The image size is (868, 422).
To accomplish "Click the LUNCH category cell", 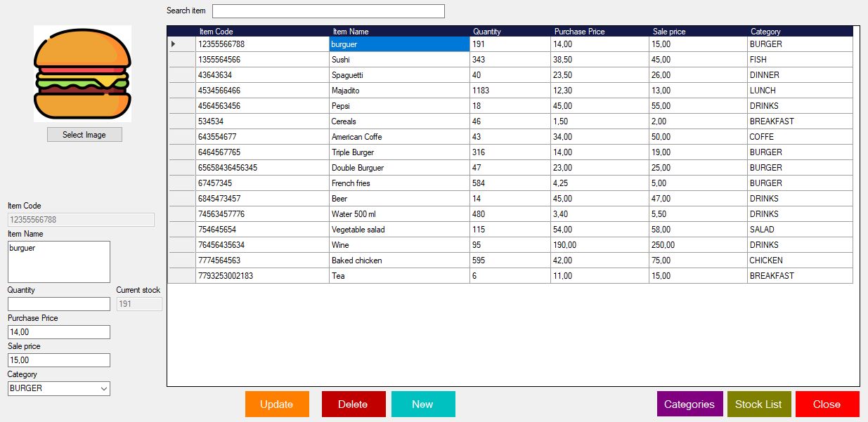I will point(800,91).
